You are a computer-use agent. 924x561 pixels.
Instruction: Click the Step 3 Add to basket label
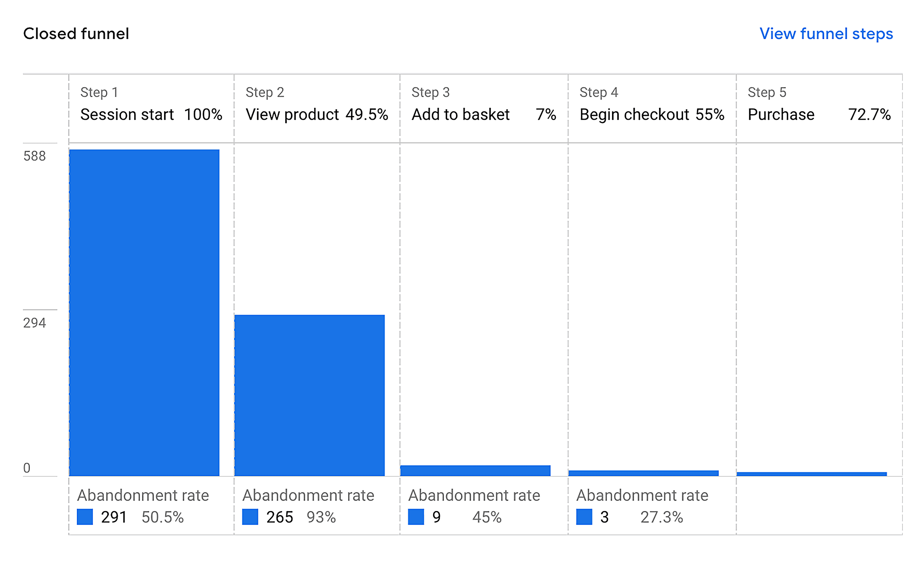461,114
